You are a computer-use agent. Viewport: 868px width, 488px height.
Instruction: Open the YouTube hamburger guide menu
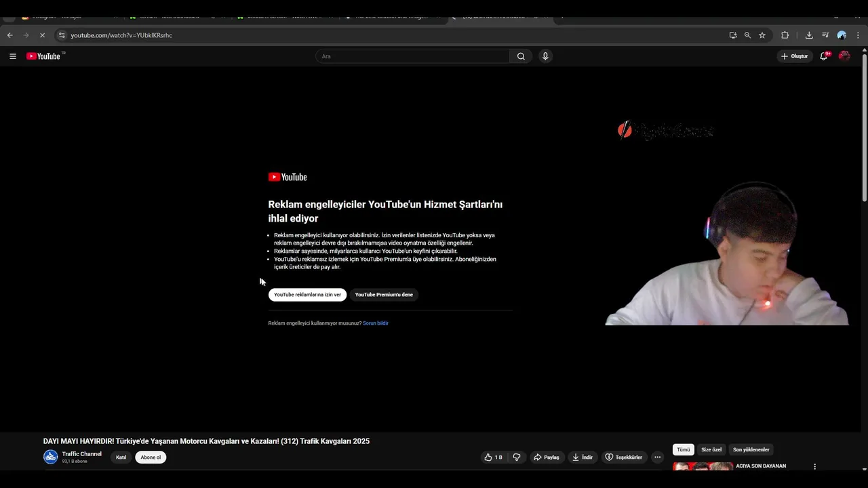pos(13,56)
